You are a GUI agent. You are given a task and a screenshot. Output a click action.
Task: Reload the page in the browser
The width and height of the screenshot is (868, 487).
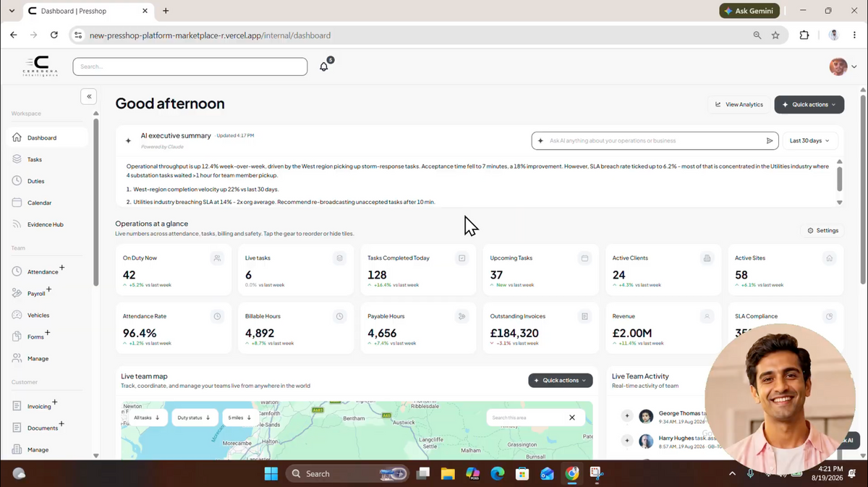54,35
